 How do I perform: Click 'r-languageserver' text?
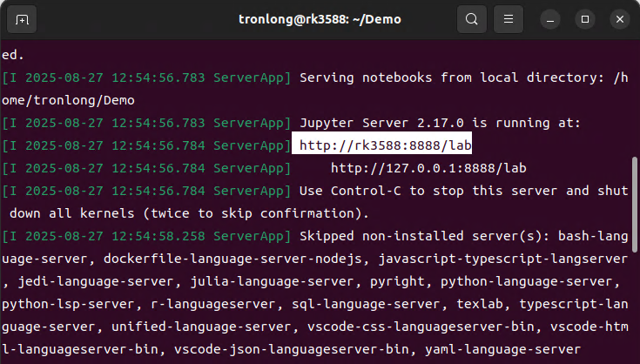[213, 304]
